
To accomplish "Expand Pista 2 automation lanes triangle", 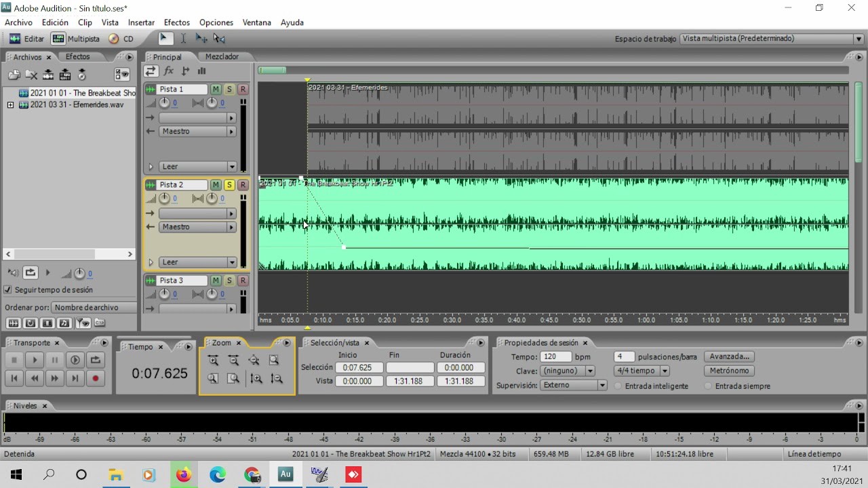I will [x=151, y=262].
